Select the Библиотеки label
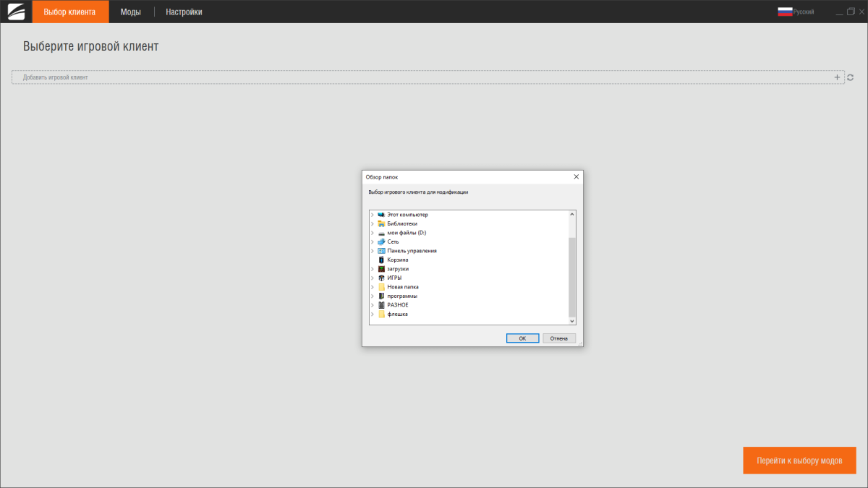This screenshot has width=868, height=488. pos(402,223)
